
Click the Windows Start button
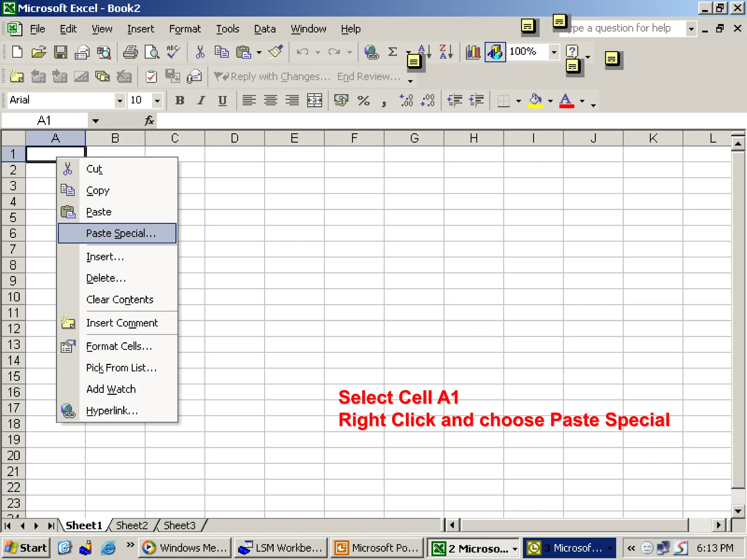tap(26, 548)
